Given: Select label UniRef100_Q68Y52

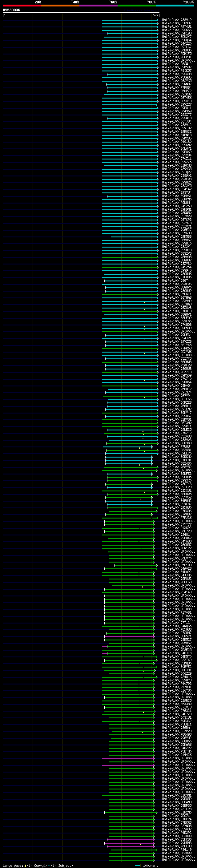Looking at the screenshot, I should tap(176, 467).
